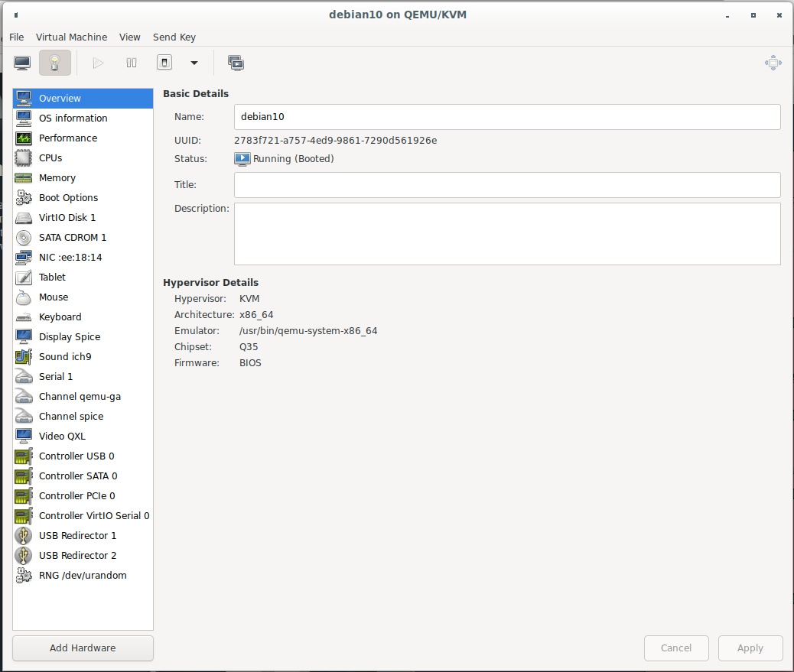Screen dimensions: 794x672
Task: Open the Performance graph icon
Action: pyautogui.click(x=24, y=138)
